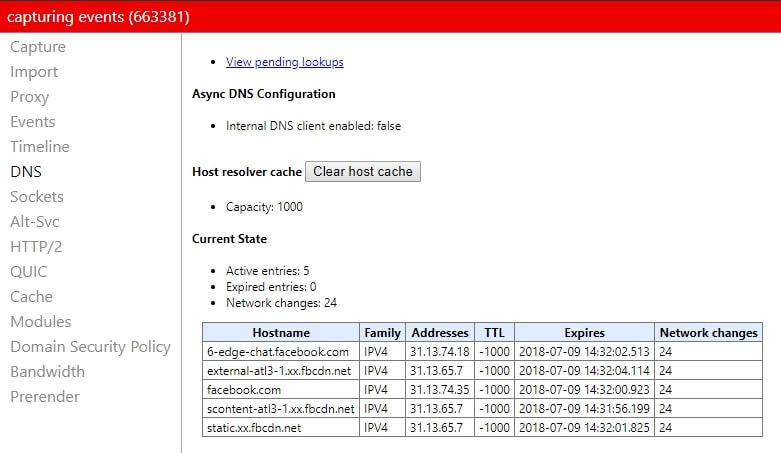Click the Current State heading
Screen dimensions: 781x453
229,239
